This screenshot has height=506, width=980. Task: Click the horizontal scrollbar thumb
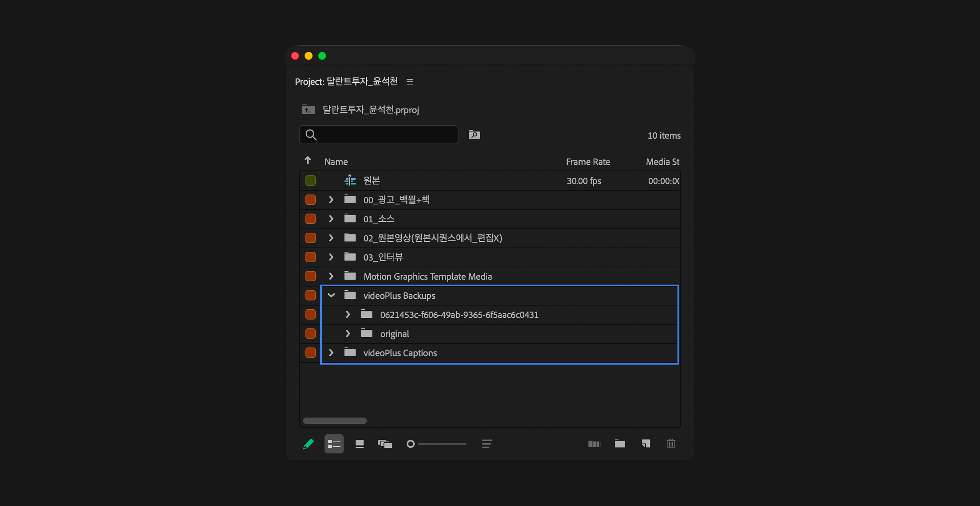(335, 420)
